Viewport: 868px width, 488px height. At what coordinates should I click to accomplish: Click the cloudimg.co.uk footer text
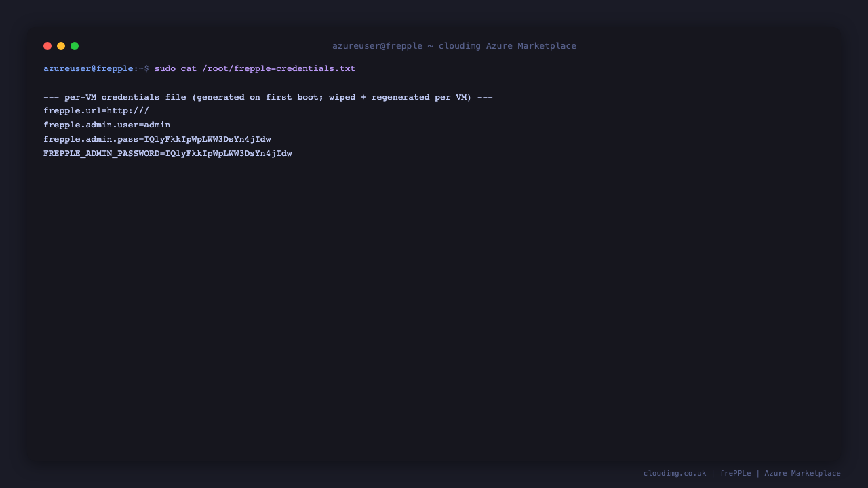point(675,474)
